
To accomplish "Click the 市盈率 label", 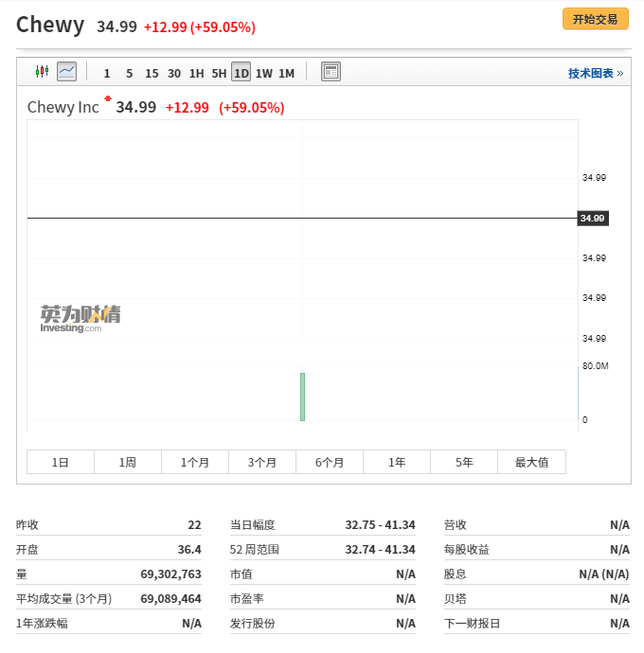I will [247, 598].
